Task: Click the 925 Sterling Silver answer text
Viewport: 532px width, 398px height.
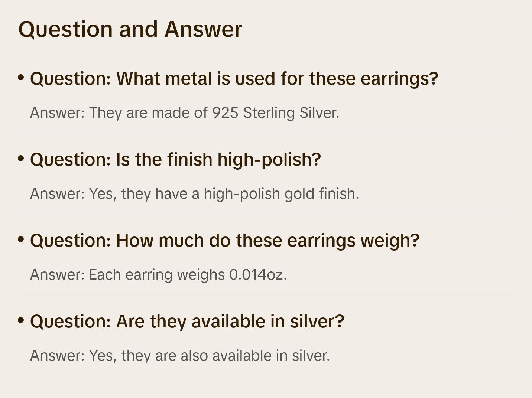Action: pyautogui.click(x=185, y=113)
